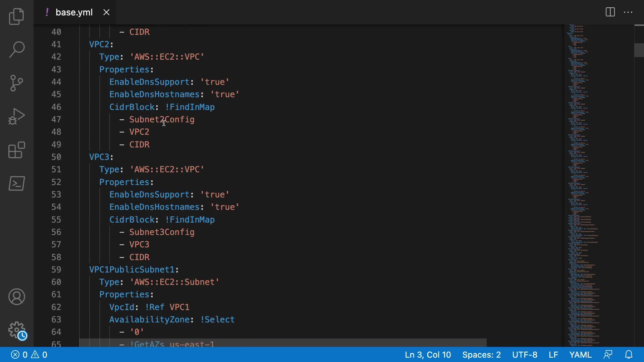Click the vertical scrollbar thumb

[639, 50]
